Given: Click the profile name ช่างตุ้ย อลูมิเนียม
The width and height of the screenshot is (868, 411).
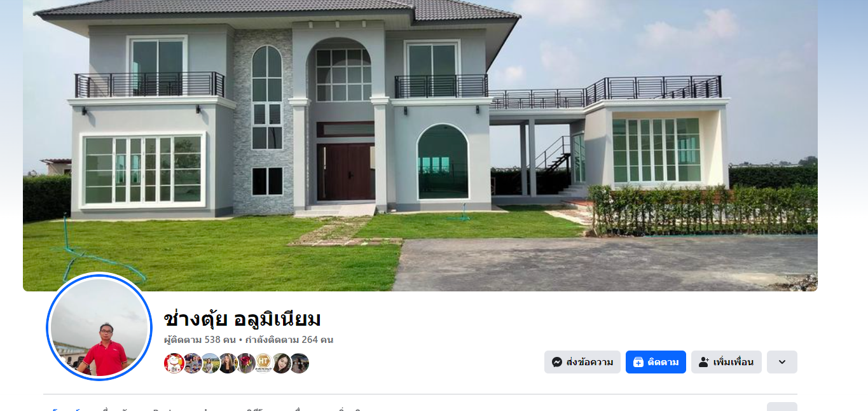Looking at the screenshot, I should coord(242,319).
